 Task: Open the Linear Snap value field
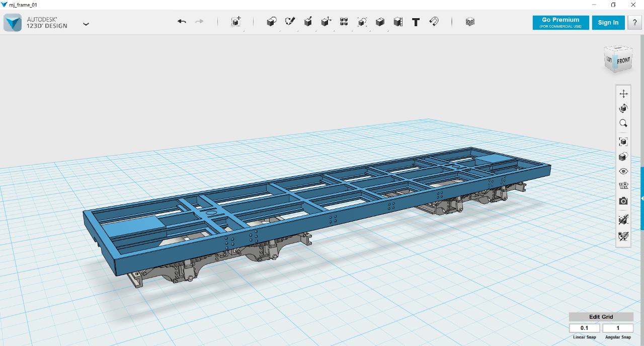(585, 328)
